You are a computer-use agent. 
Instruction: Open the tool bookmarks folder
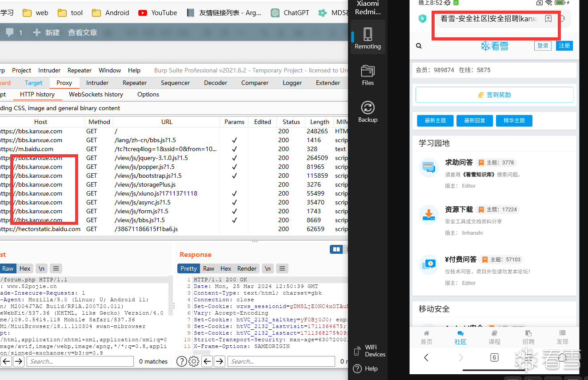tap(70, 13)
